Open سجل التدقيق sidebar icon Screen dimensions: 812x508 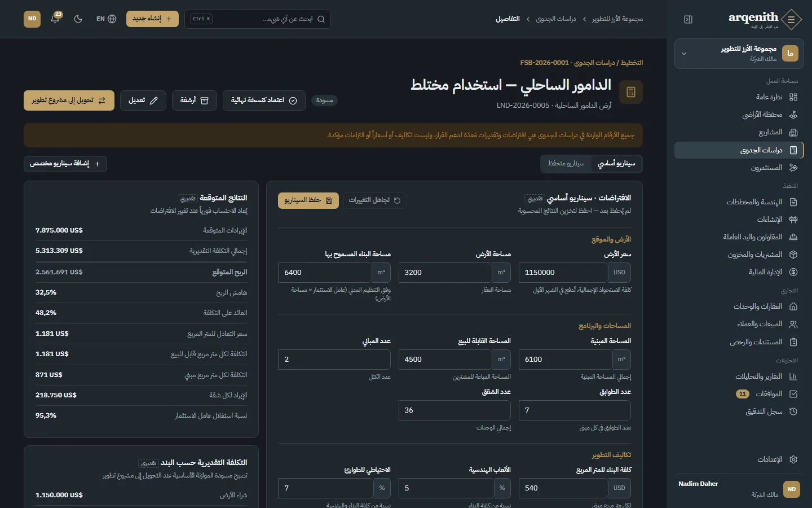tap(793, 411)
